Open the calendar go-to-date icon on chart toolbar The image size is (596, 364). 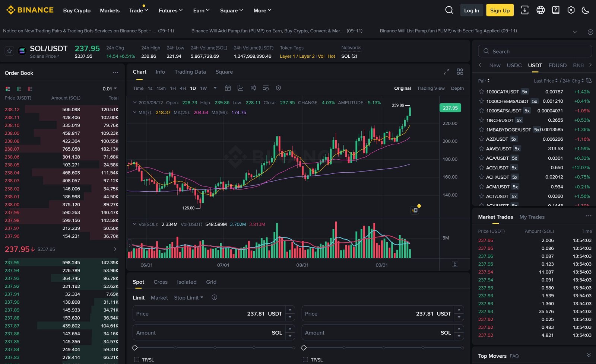click(x=228, y=88)
